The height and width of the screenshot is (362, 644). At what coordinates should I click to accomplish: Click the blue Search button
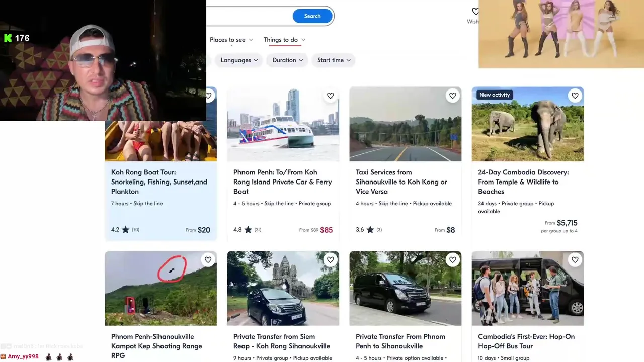[312, 16]
